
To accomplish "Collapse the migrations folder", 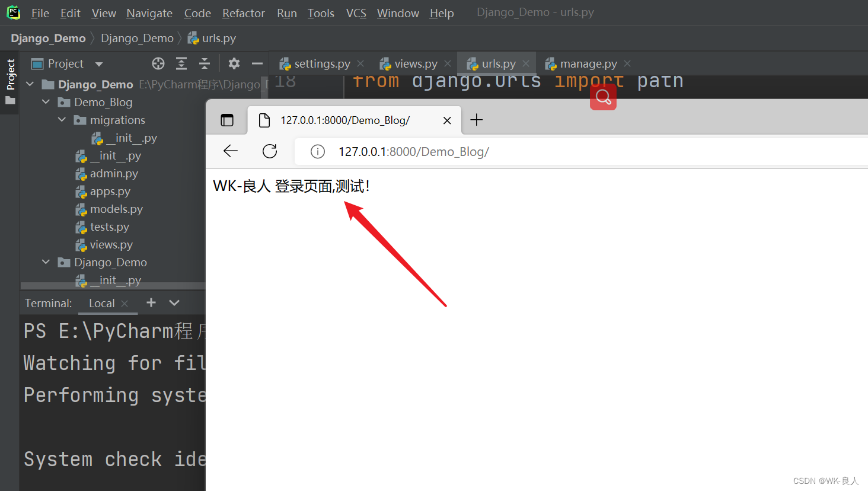I will point(62,120).
